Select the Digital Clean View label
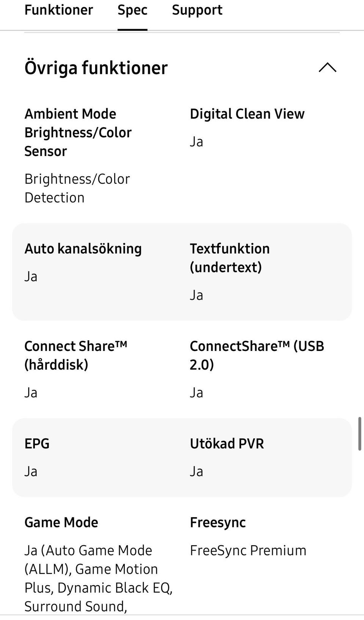The width and height of the screenshot is (364, 620). pyautogui.click(x=247, y=114)
